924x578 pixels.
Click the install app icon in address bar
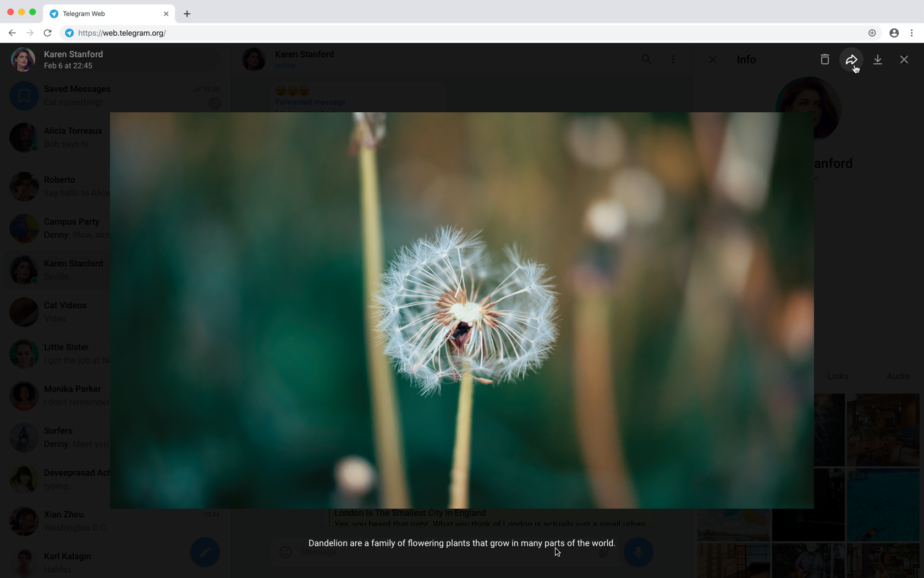872,33
